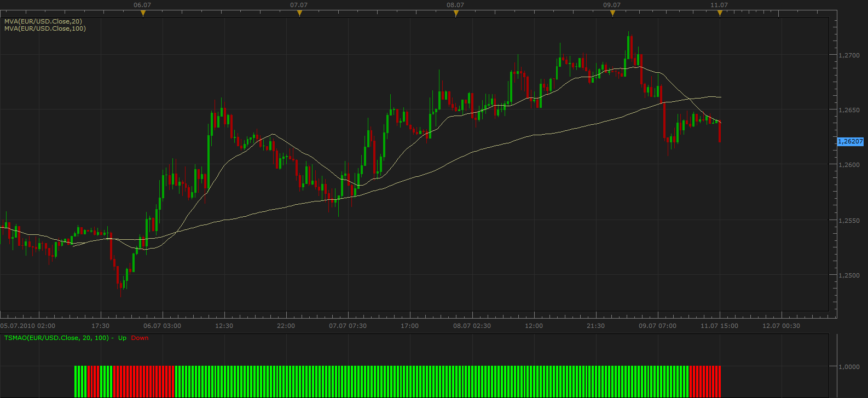Click the 07.07 07:30 time axis label
Screen dimensions: 868x398
(348, 326)
